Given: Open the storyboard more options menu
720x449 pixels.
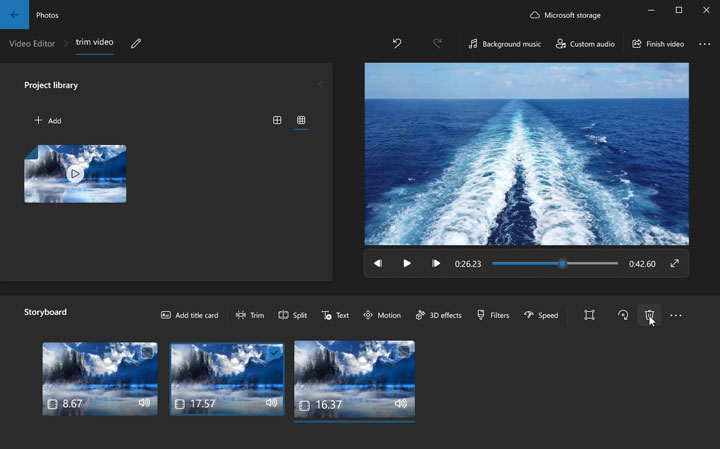Looking at the screenshot, I should pyautogui.click(x=676, y=315).
